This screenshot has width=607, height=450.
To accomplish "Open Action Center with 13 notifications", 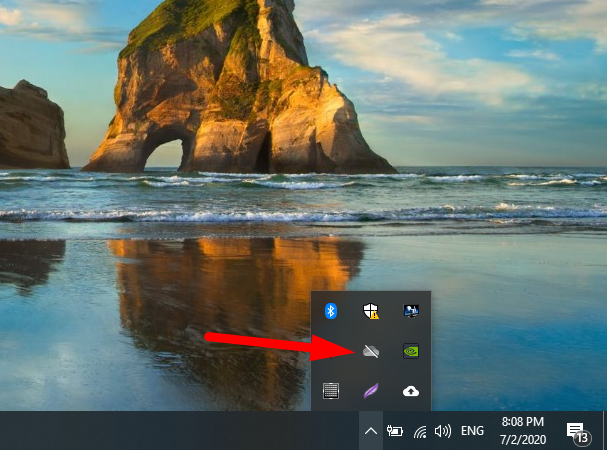I will pos(576,431).
